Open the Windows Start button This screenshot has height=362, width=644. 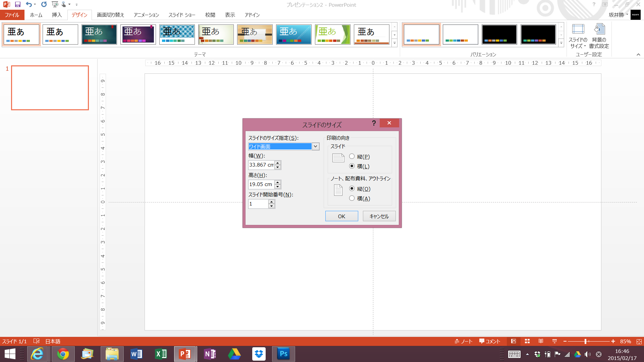pos(10,354)
